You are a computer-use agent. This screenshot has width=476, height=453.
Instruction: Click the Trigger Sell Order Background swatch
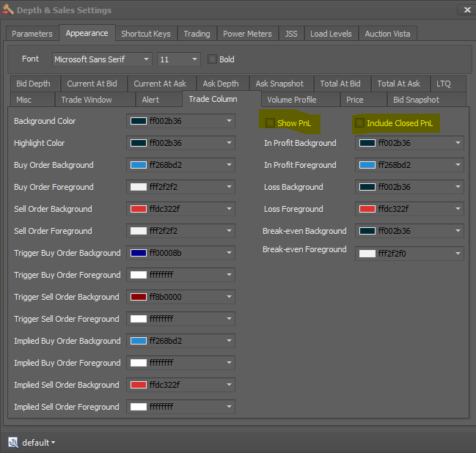139,297
